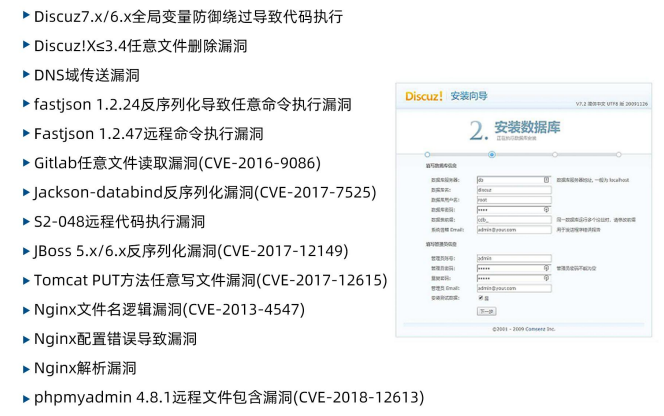Click the 'Discuz7.x/6.x全局变量防御绕过导致代码执行' list item

188,17
